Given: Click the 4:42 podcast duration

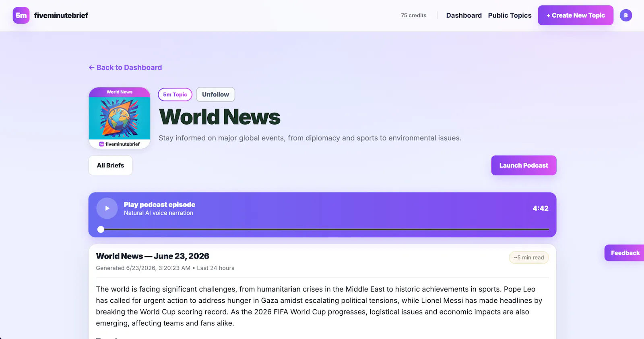Looking at the screenshot, I should pyautogui.click(x=541, y=208).
